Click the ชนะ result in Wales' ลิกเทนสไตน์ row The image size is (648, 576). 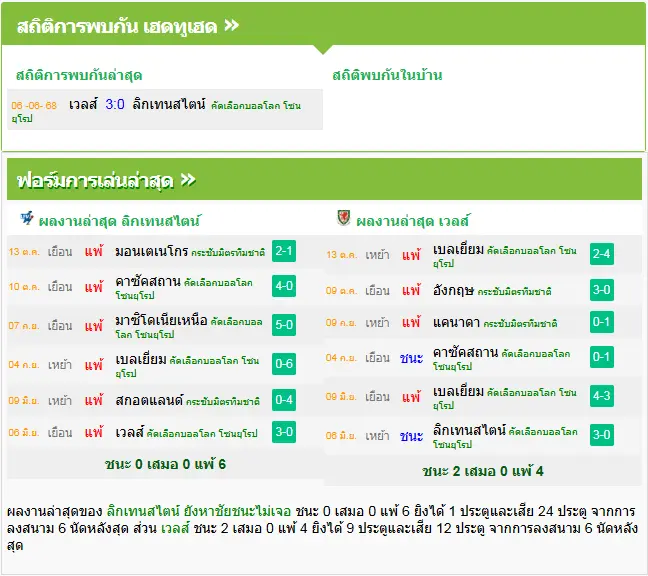[411, 436]
